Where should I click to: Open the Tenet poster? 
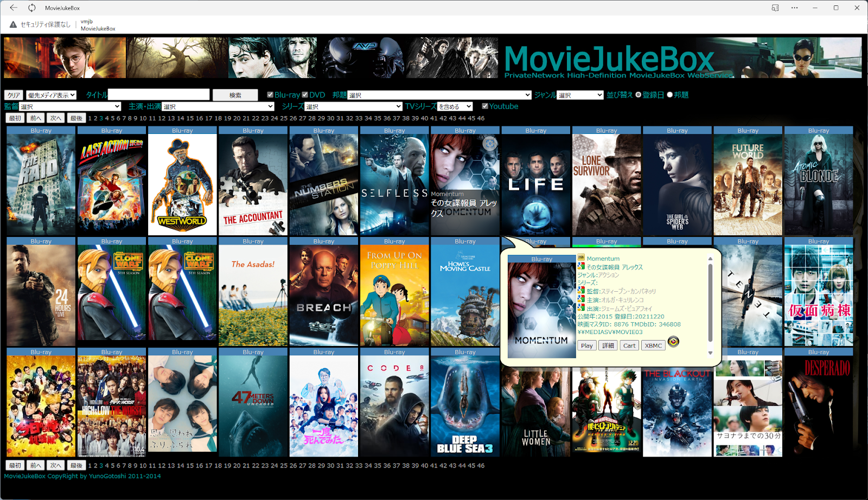point(748,295)
